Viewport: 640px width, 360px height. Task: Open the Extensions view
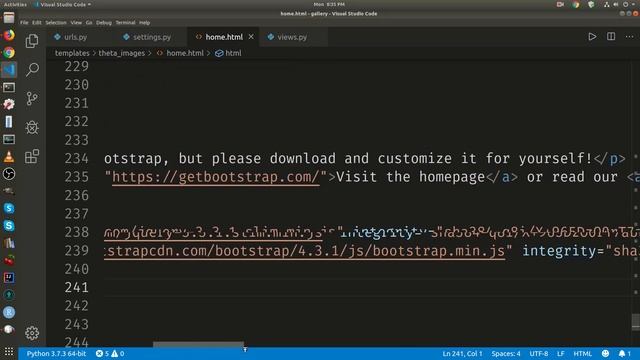coord(32,156)
